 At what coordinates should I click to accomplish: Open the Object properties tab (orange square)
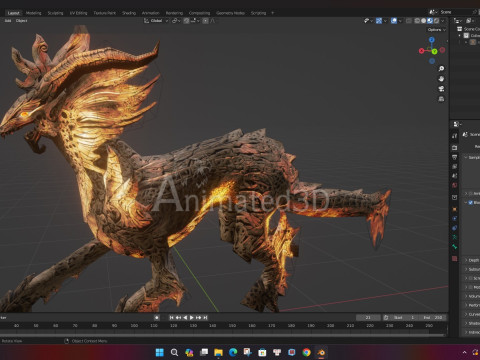tap(455, 209)
